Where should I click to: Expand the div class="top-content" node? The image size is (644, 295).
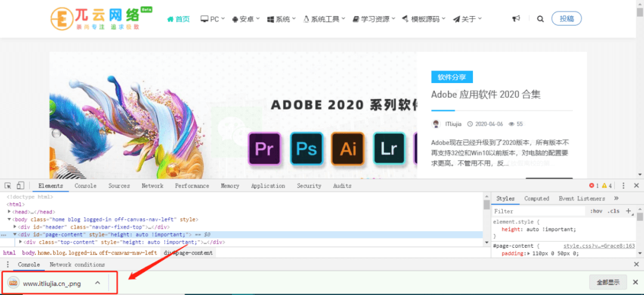pyautogui.click(x=21, y=242)
